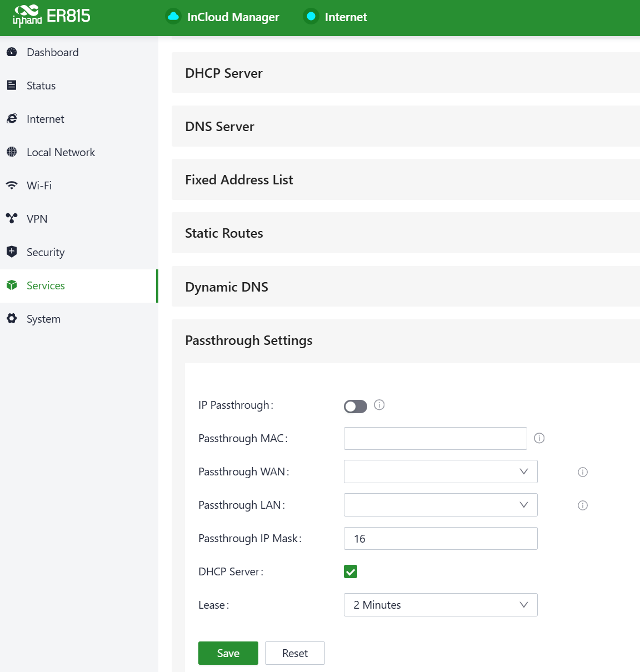
Task: Click the Wi-Fi signal icon in sidebar
Action: 12,185
